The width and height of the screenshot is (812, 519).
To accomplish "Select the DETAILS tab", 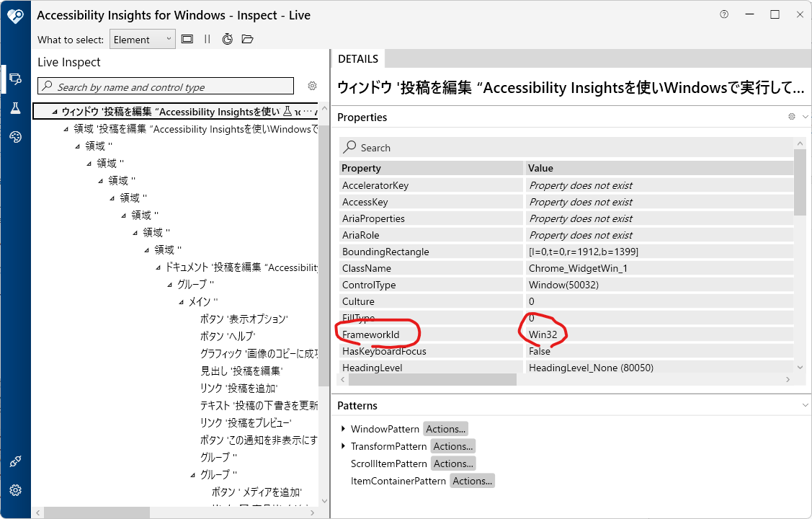I will point(358,59).
